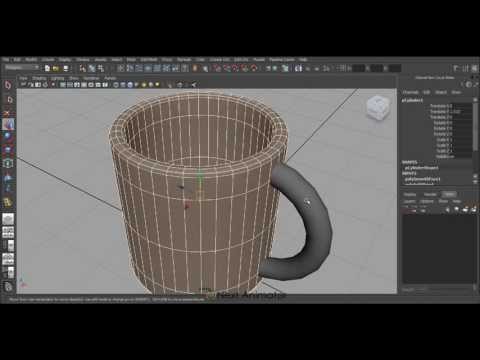Click the view cube in viewport
Viewport: 480px width, 360px height.
[378, 108]
